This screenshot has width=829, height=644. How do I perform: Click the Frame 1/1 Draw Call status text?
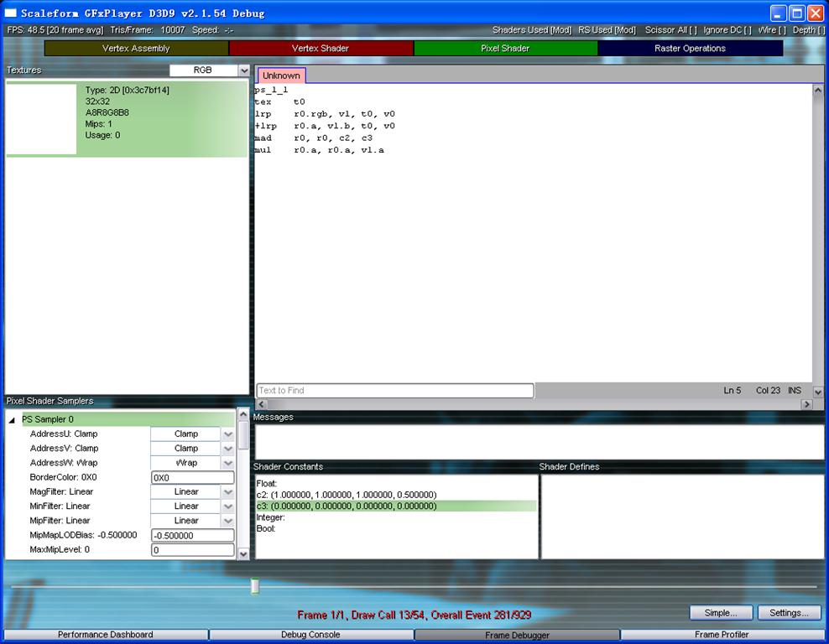tap(414, 615)
